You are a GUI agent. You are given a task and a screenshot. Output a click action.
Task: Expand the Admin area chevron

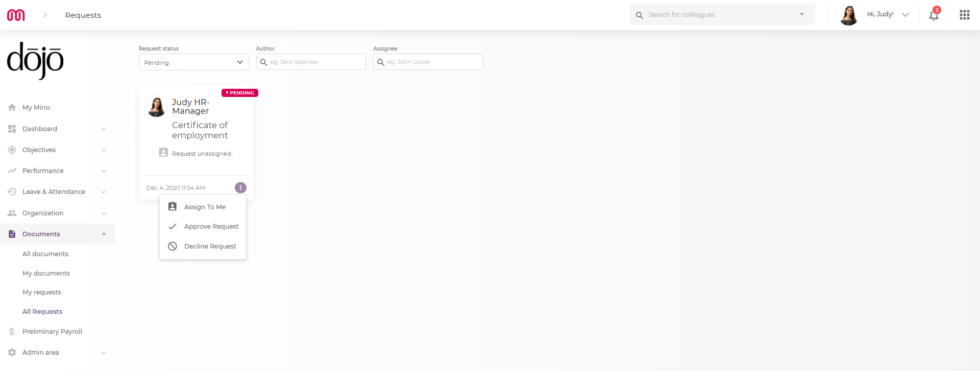104,353
